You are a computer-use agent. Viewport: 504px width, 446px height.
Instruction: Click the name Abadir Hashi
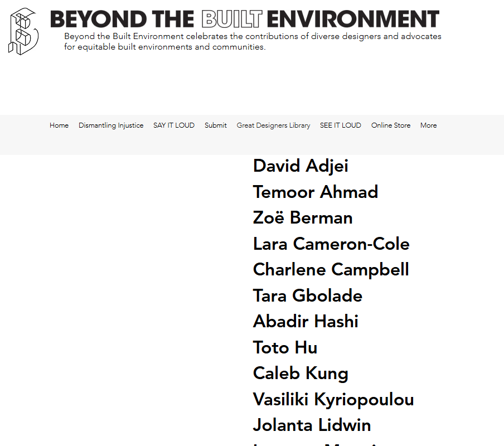tap(306, 322)
